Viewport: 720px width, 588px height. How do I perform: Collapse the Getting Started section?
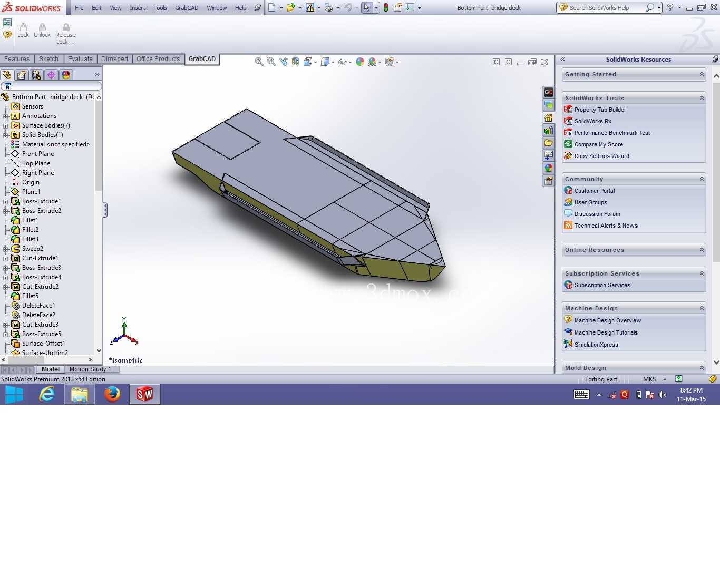click(702, 74)
